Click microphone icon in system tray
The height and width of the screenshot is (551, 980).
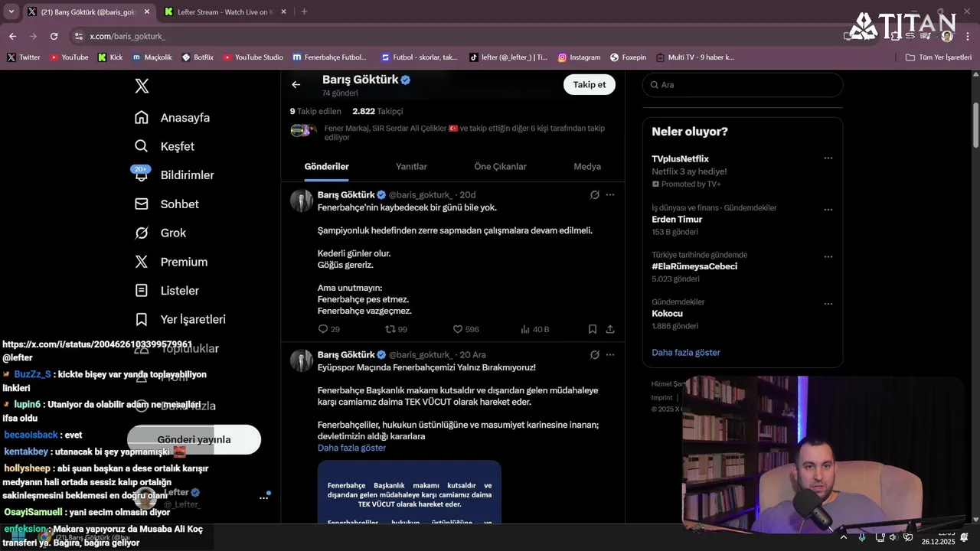pyautogui.click(x=862, y=537)
